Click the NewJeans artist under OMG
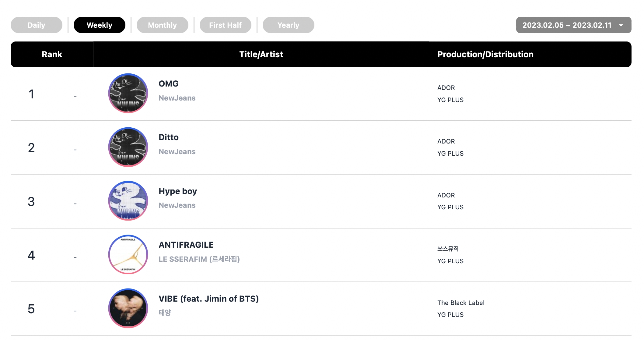This screenshot has height=340, width=644. [x=177, y=98]
